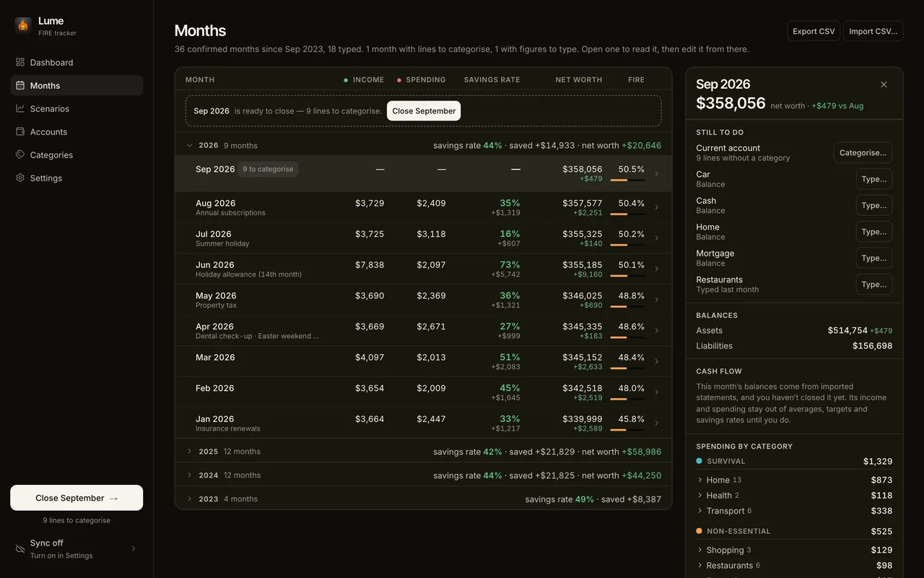Click the Sep 2026 FIRE progress bar

627,180
